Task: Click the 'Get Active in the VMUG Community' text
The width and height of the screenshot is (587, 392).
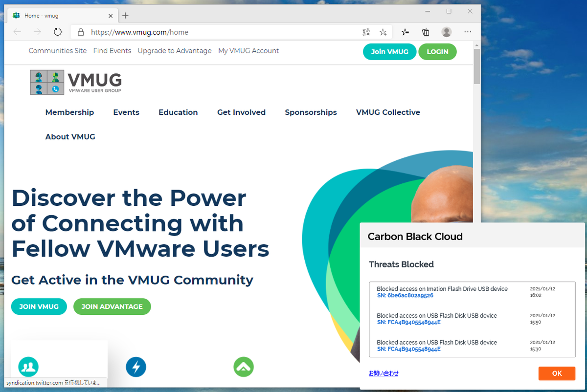Action: point(132,280)
